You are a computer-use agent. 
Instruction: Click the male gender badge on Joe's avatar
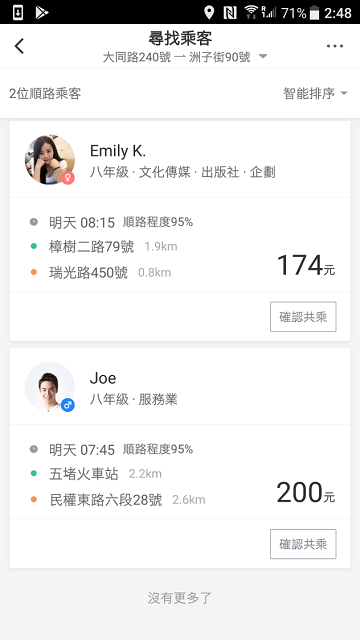pos(68,405)
